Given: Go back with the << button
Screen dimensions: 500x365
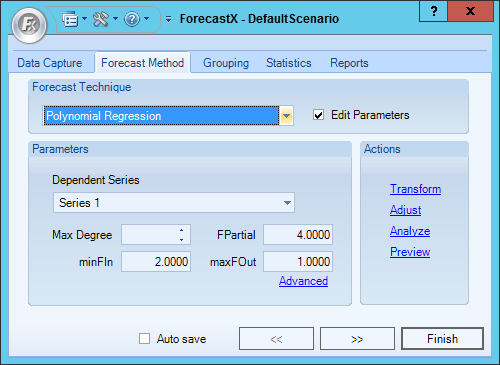Looking at the screenshot, I should [x=276, y=339].
